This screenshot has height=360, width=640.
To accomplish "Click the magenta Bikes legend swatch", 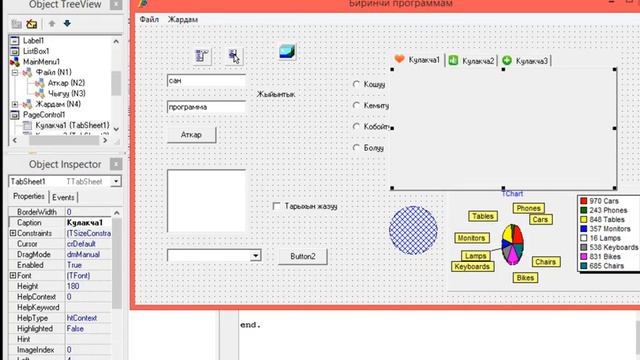I will (584, 256).
